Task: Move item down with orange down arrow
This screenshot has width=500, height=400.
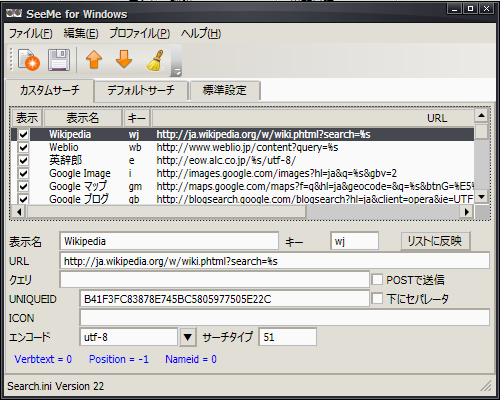Action: (124, 60)
